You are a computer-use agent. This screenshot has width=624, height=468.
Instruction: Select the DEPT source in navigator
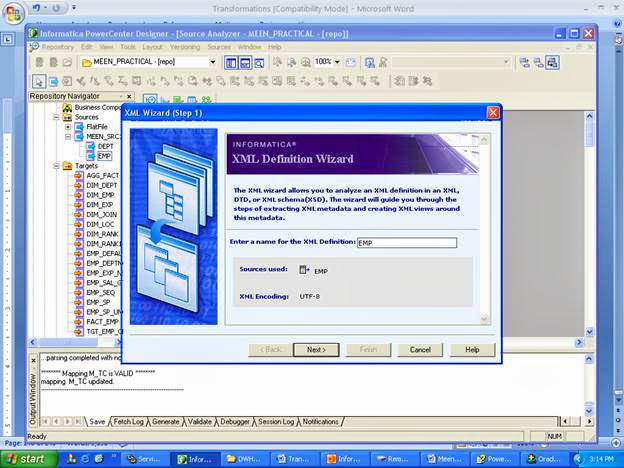point(105,146)
